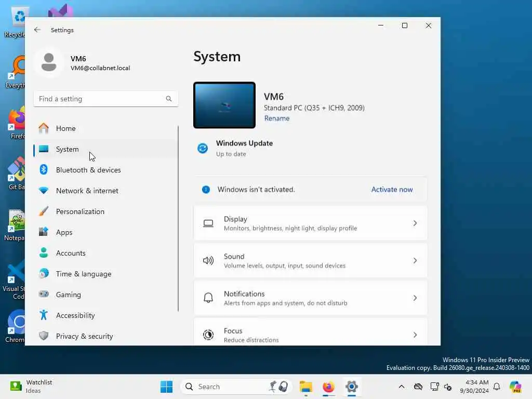Open Network & internet settings

105,191
